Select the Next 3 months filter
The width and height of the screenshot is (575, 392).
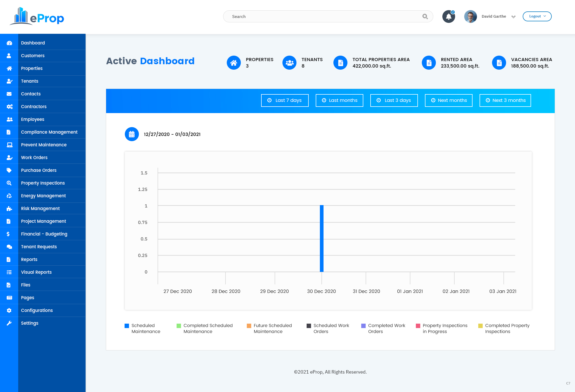[x=505, y=100]
